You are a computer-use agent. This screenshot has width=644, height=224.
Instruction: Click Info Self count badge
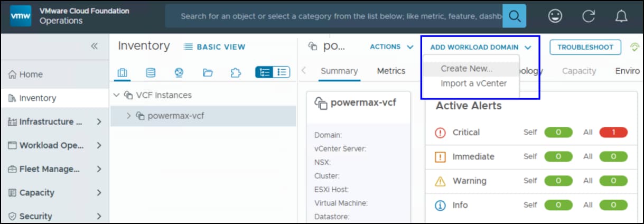(x=558, y=204)
